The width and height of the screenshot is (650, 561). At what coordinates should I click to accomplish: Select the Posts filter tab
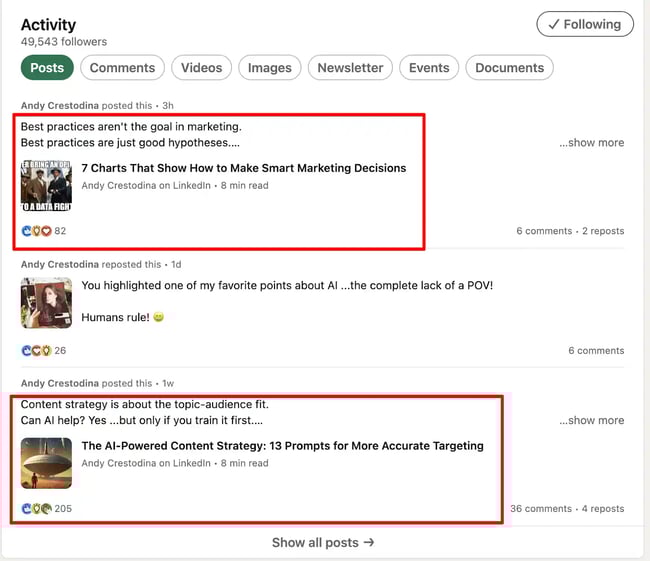tap(46, 68)
